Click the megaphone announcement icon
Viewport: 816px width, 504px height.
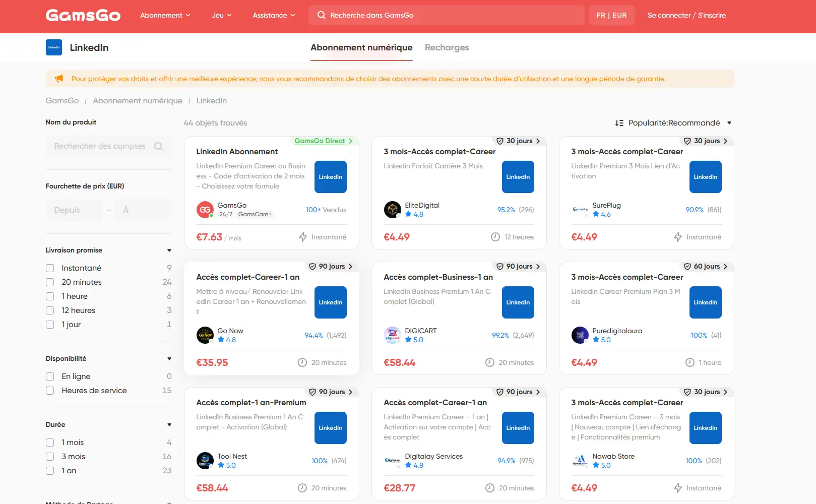[59, 79]
